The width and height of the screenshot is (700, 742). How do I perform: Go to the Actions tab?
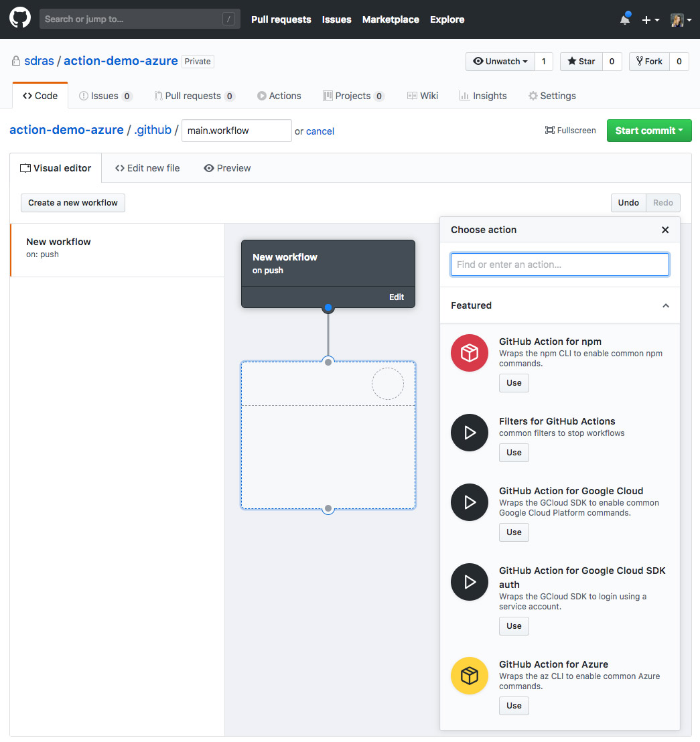[x=279, y=96]
